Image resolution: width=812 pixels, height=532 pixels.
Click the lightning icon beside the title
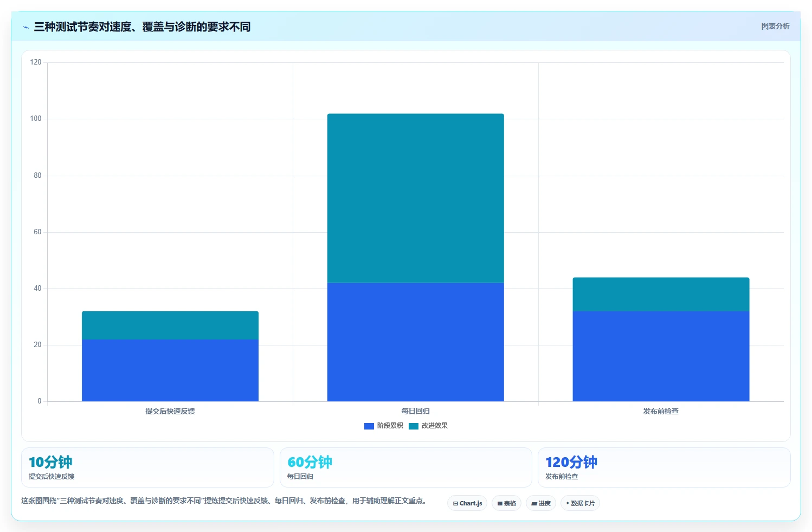25,27
